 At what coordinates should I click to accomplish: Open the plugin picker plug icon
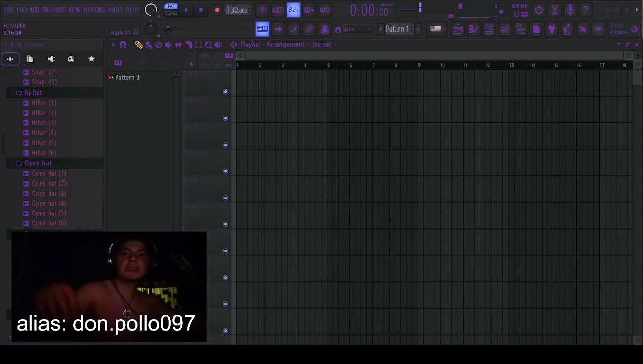[x=552, y=29]
